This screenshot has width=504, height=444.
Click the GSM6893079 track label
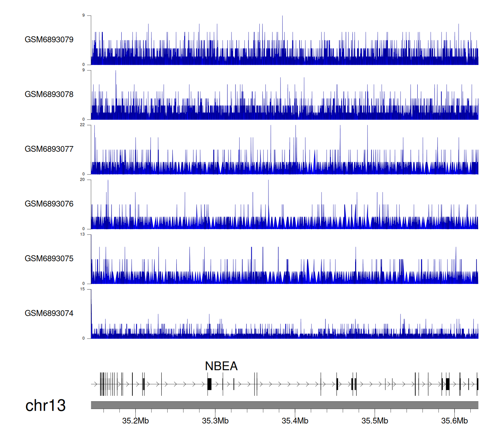(x=49, y=40)
